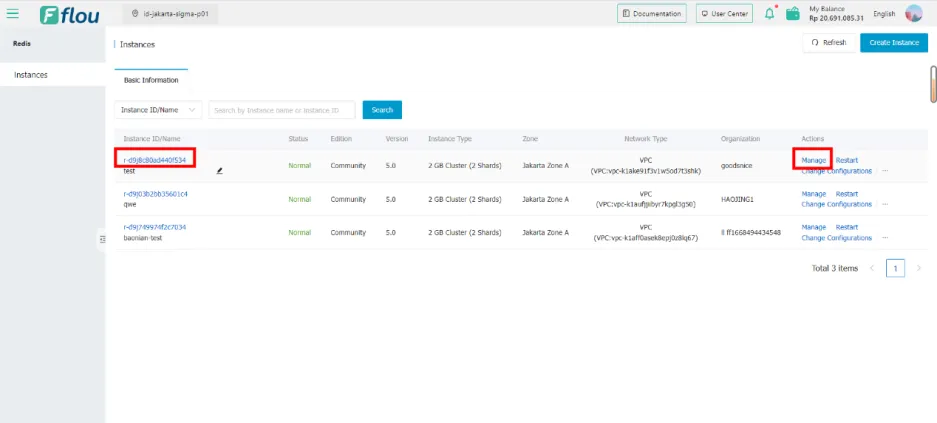937x423 pixels.
Task: Open more actions for qwe instance
Action: click(x=885, y=204)
